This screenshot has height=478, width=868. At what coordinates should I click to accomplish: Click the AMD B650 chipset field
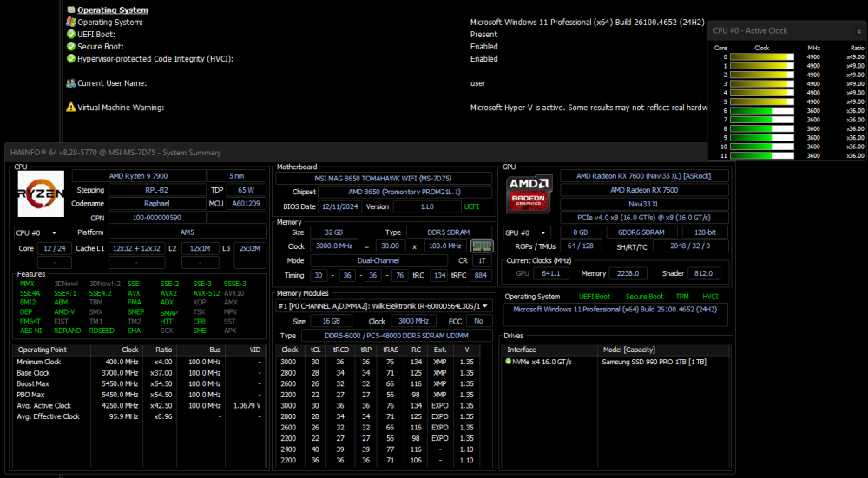coord(404,192)
